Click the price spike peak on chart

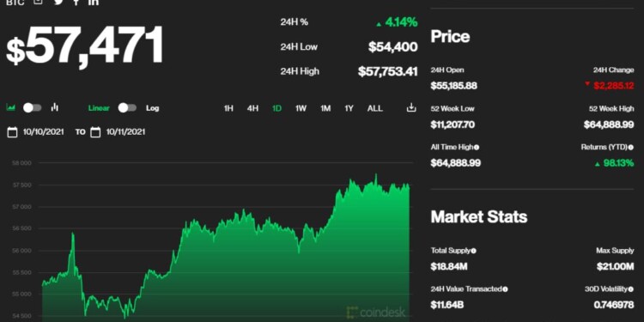point(73,234)
